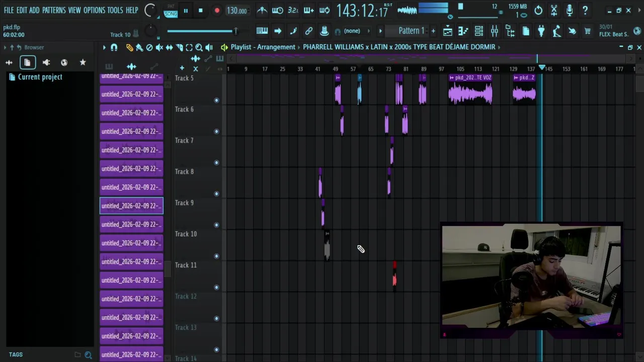Screen dimensions: 644x362
Task: Select the playlist Slip tool
Action: pyautogui.click(x=169, y=47)
